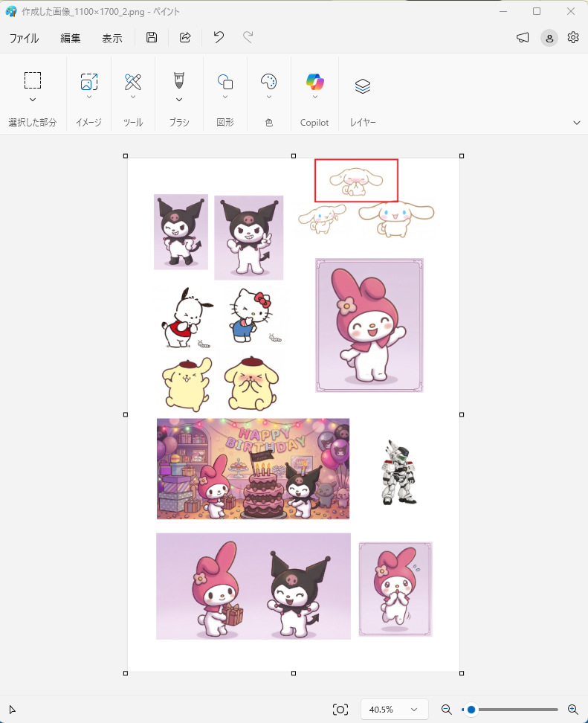Click the zoom in magnifier icon
Screen dimensions: 588x723
pos(573,709)
